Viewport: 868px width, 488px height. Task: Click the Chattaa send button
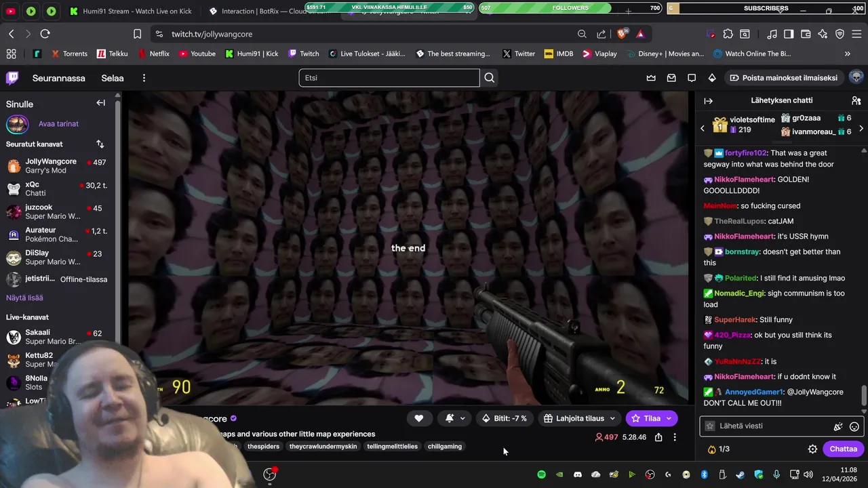pyautogui.click(x=843, y=449)
